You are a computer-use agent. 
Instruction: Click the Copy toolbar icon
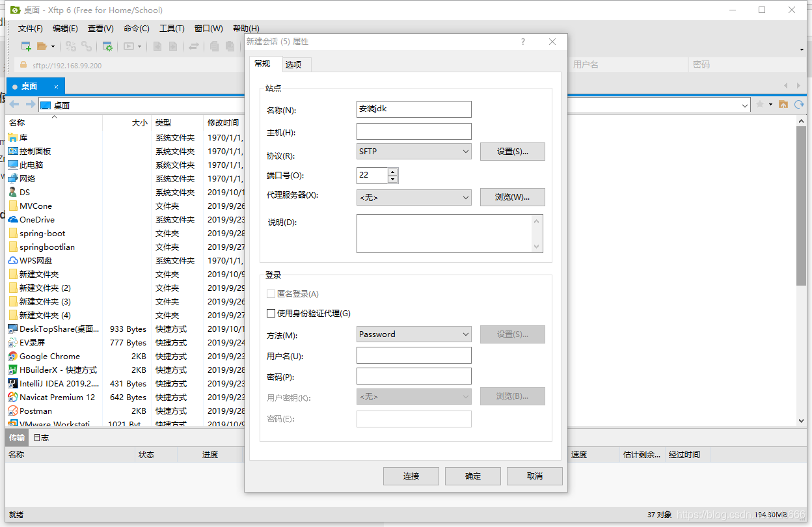coord(214,46)
